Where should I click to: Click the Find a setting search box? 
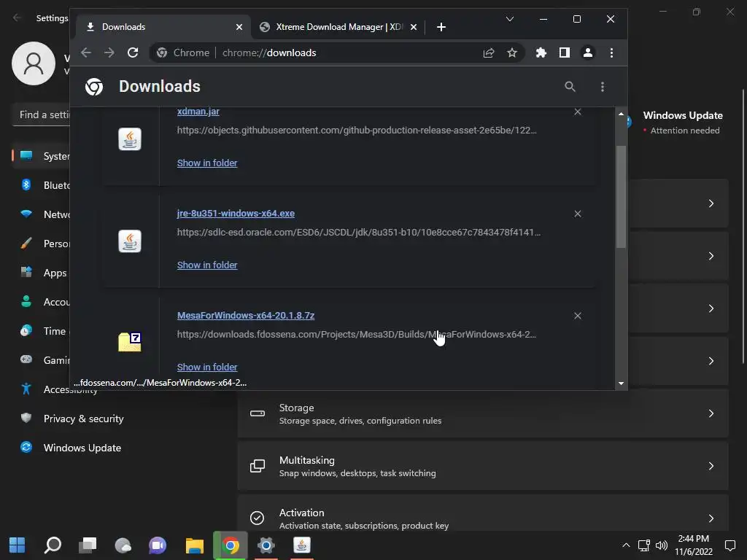point(41,114)
